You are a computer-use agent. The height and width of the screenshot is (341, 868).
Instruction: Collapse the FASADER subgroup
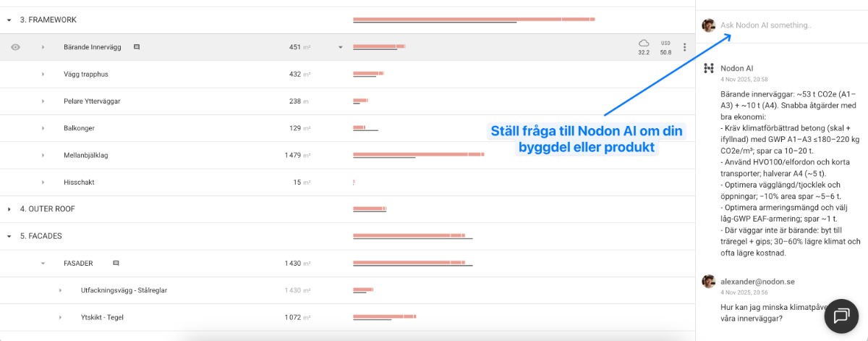[x=43, y=264]
